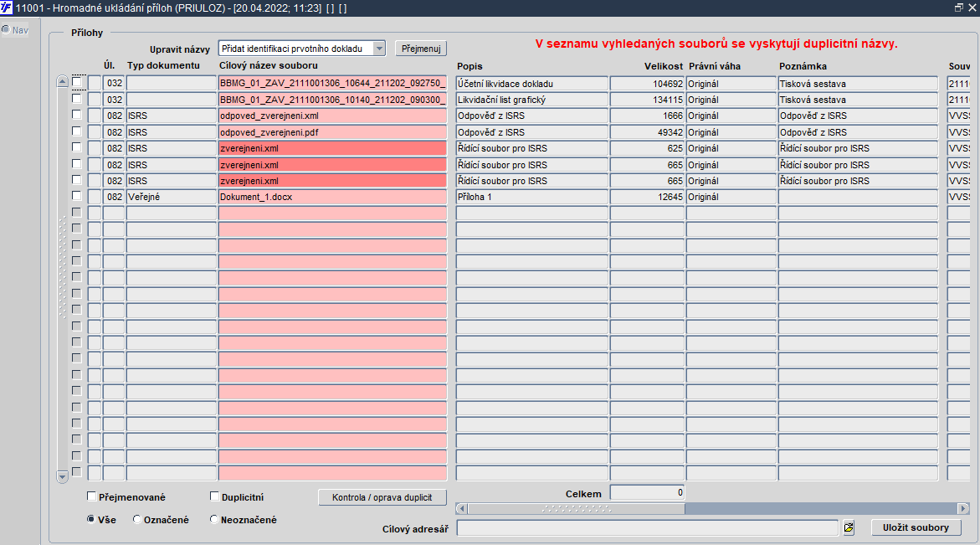Click horizontal scrollbar right arrow

click(x=963, y=508)
